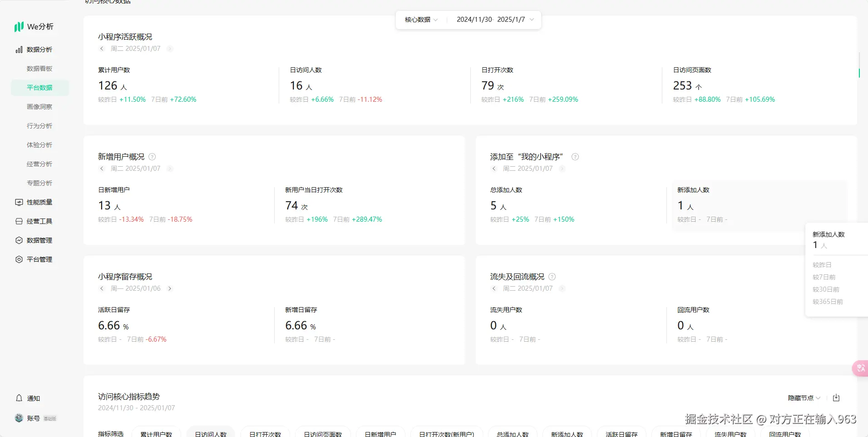Click help icon beside 添加至"我的小程序"
The image size is (868, 437).
(575, 157)
